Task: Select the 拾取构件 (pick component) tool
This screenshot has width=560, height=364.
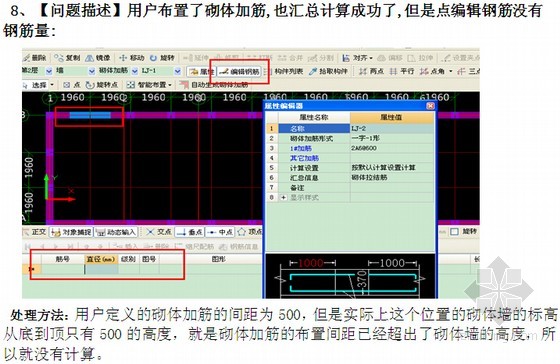Action: [x=328, y=71]
